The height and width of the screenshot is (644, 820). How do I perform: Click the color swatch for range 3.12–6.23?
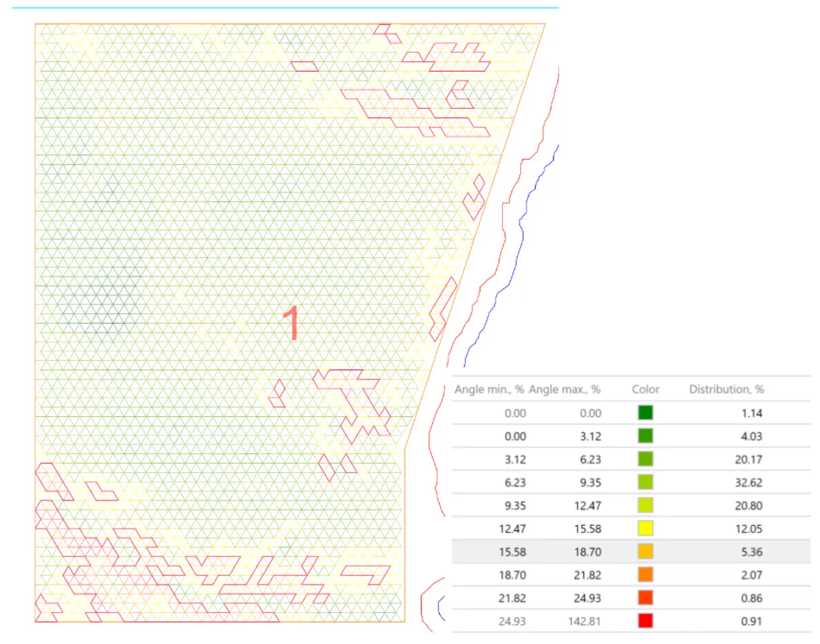coord(645,459)
